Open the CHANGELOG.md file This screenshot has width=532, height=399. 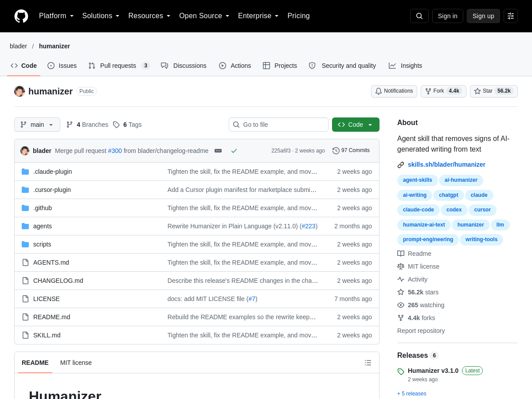(x=58, y=281)
